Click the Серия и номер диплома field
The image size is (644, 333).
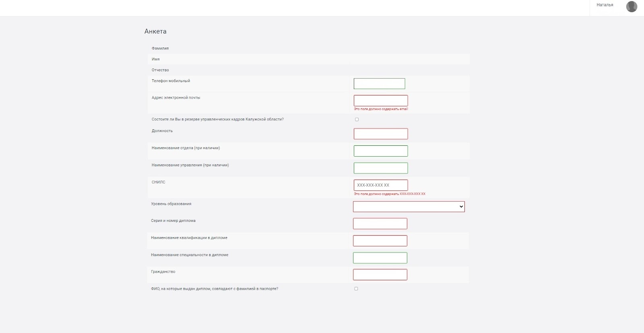[380, 223]
